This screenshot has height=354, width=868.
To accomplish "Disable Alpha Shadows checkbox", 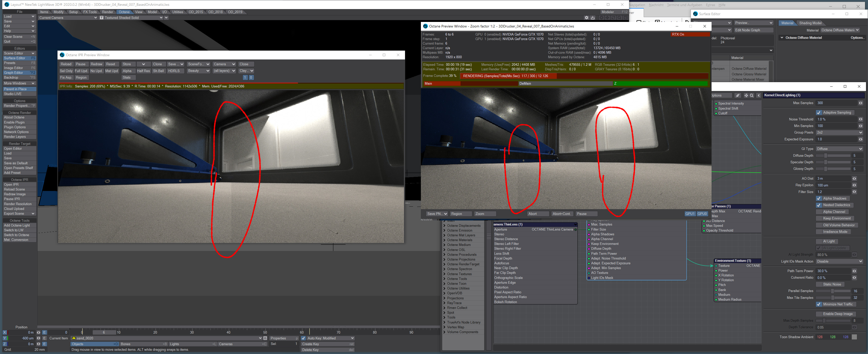I will click(x=819, y=198).
